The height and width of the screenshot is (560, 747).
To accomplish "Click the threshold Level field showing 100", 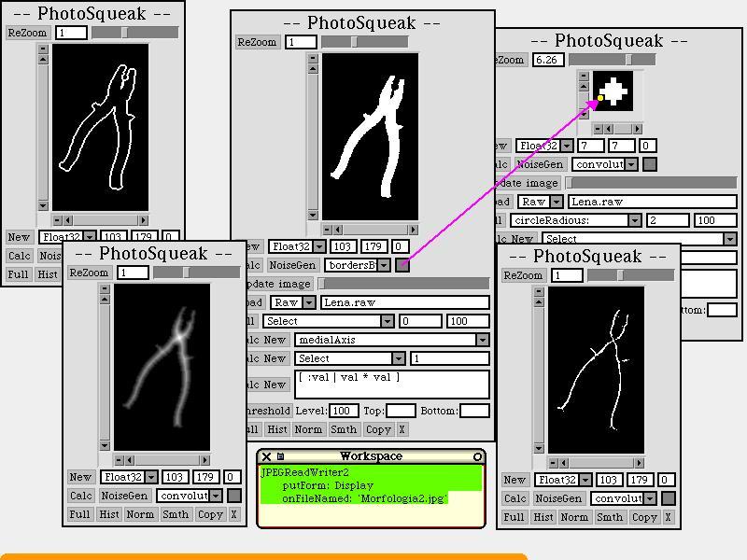I will [345, 411].
